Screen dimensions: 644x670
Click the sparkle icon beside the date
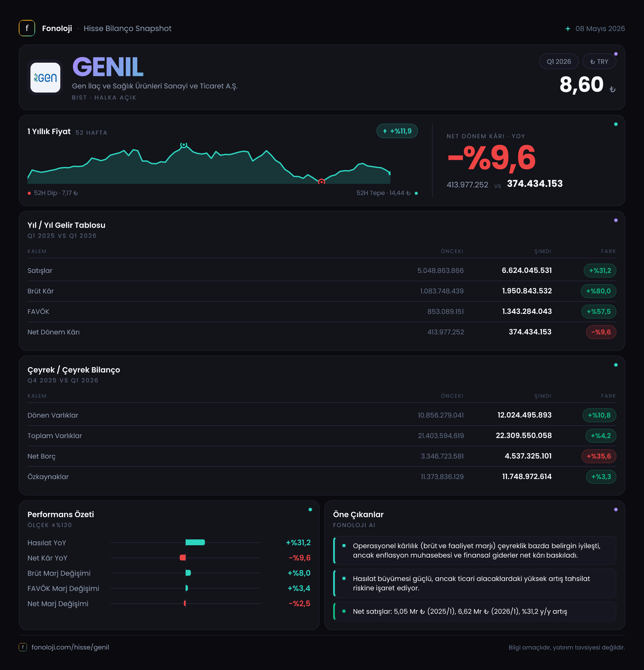(x=568, y=29)
